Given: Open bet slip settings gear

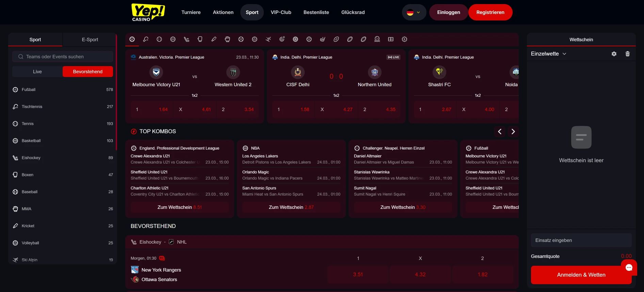Looking at the screenshot, I should [x=614, y=54].
